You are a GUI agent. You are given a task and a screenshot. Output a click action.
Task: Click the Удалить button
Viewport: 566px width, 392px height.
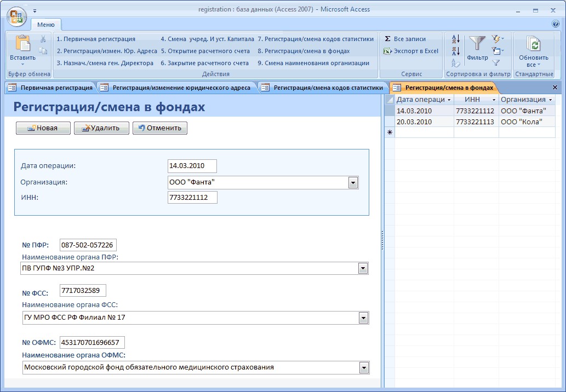(101, 128)
